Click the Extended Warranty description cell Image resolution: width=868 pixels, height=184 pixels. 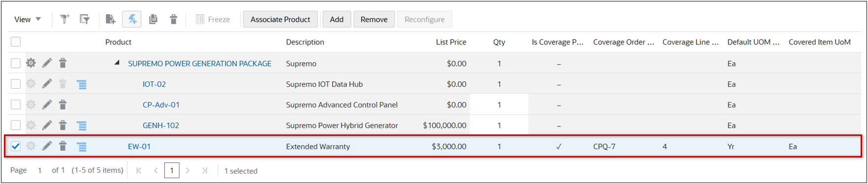pyautogui.click(x=318, y=146)
